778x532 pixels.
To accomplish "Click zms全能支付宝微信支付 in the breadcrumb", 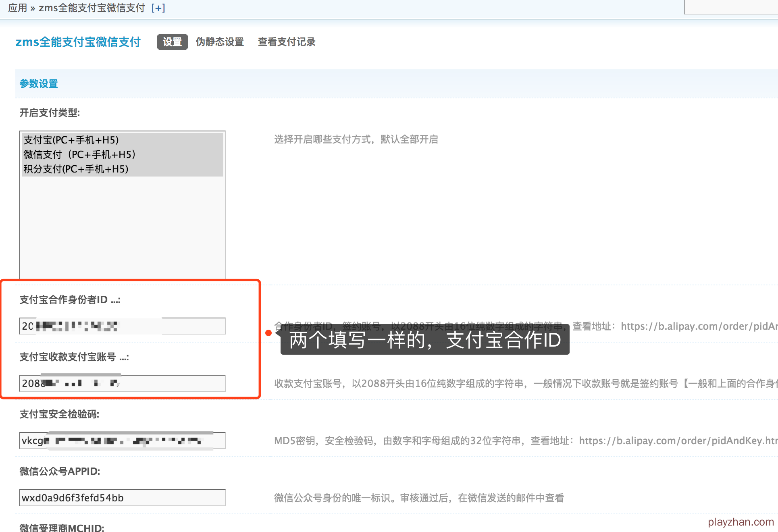I will pyautogui.click(x=92, y=8).
